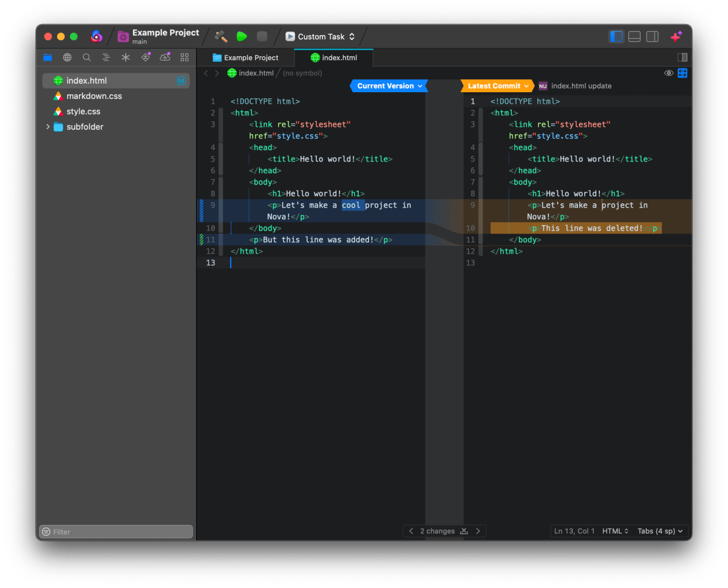The width and height of the screenshot is (728, 588).
Task: Click the modified M badge on index.html
Action: pos(181,81)
